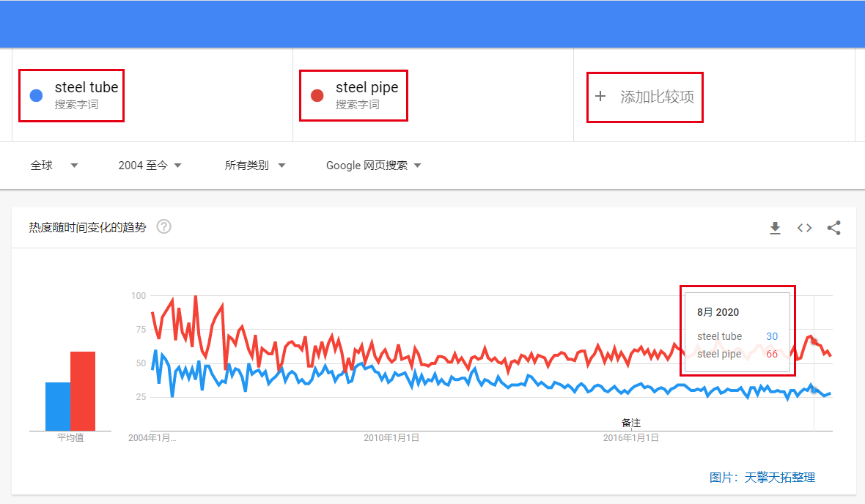
Task: Open the embed code icon
Action: (x=804, y=228)
